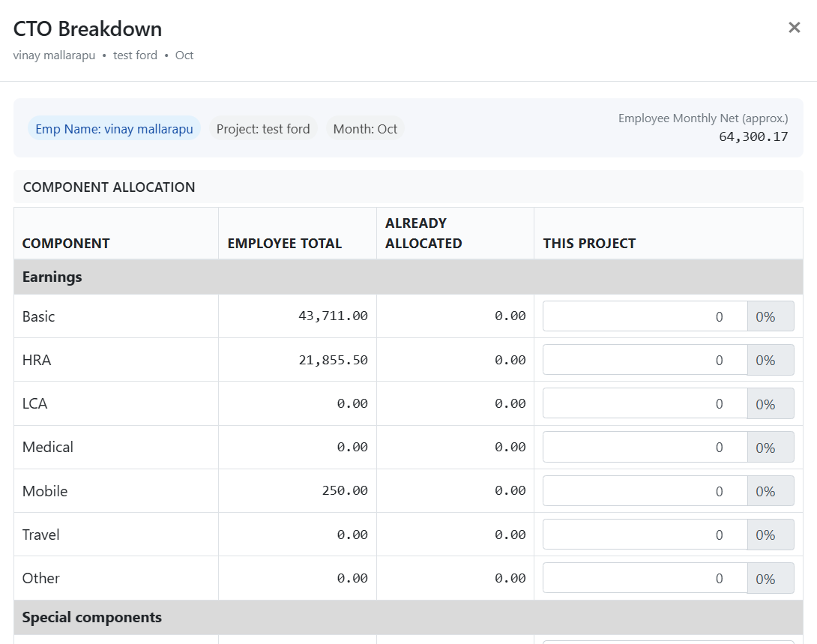The width and height of the screenshot is (817, 644).
Task: Click the Basic row percentage badge
Action: pos(770,316)
